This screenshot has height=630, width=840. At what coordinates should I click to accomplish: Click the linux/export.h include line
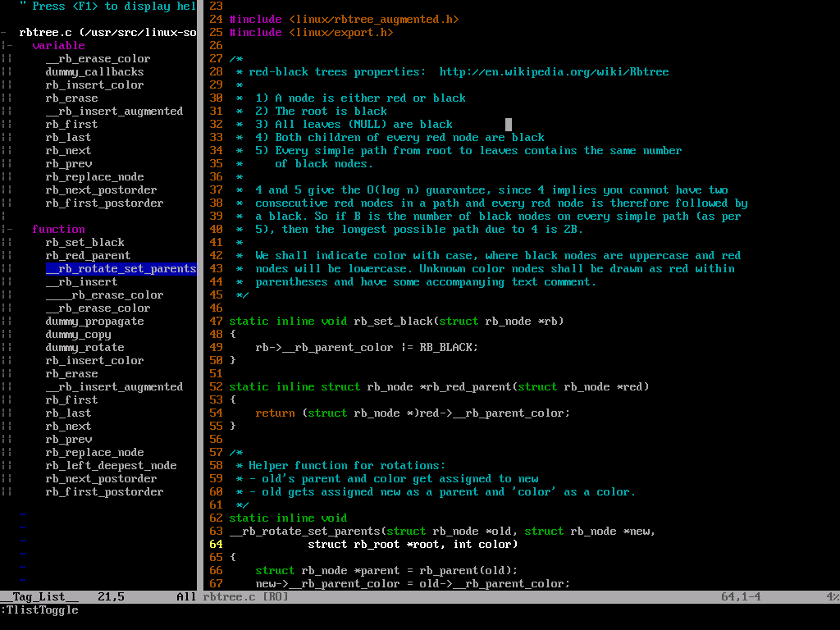(311, 33)
